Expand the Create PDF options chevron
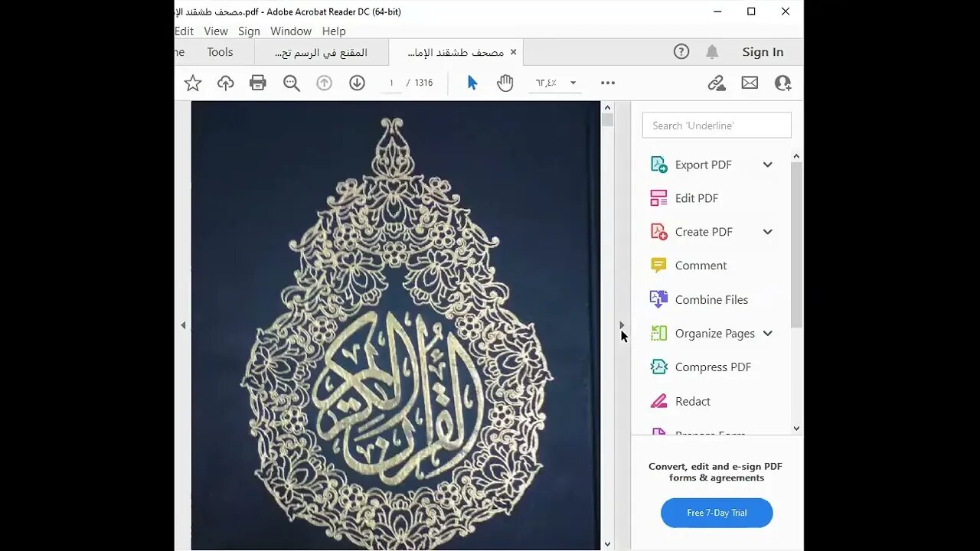Image resolution: width=980 pixels, height=551 pixels. click(767, 232)
